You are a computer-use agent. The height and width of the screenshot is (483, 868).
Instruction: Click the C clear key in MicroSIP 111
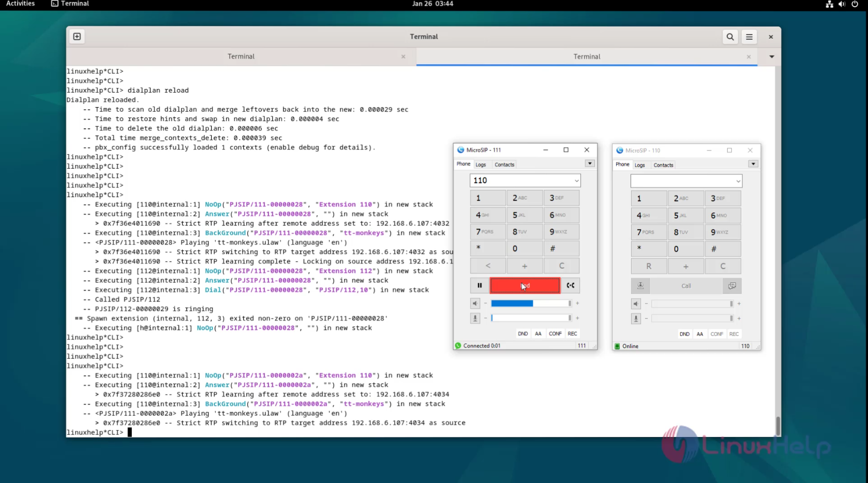pyautogui.click(x=561, y=266)
